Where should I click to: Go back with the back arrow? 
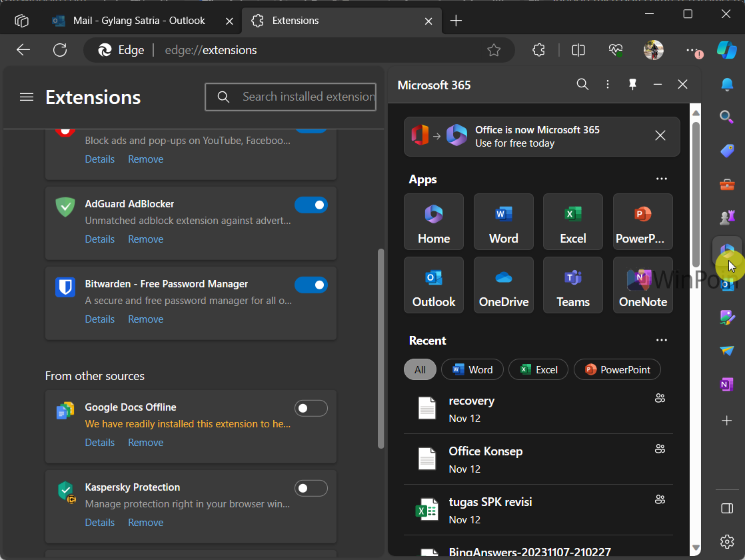pos(23,50)
